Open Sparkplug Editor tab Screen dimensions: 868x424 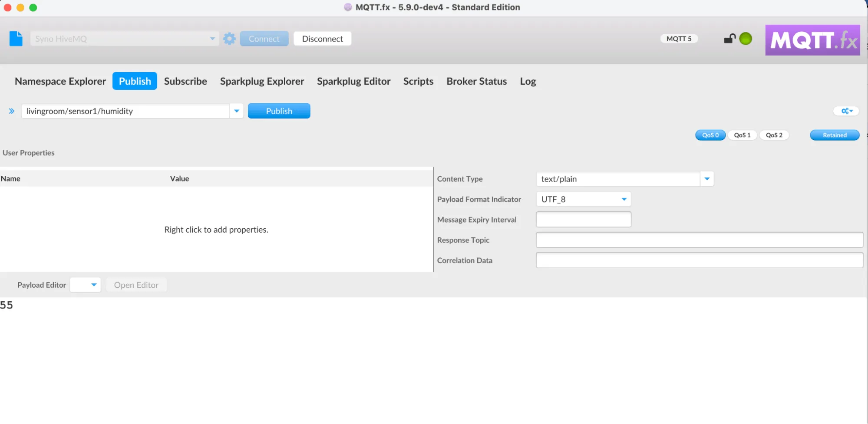point(353,81)
